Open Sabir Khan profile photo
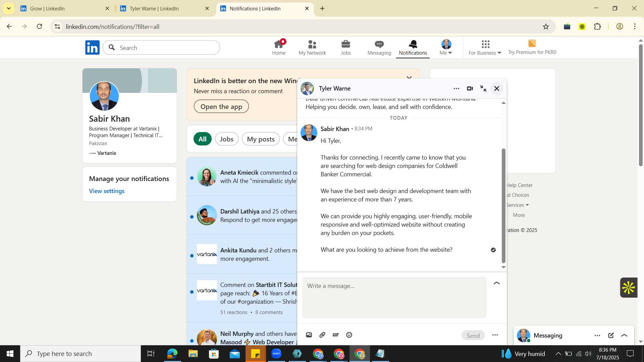This screenshot has height=362, width=644. 104,96
